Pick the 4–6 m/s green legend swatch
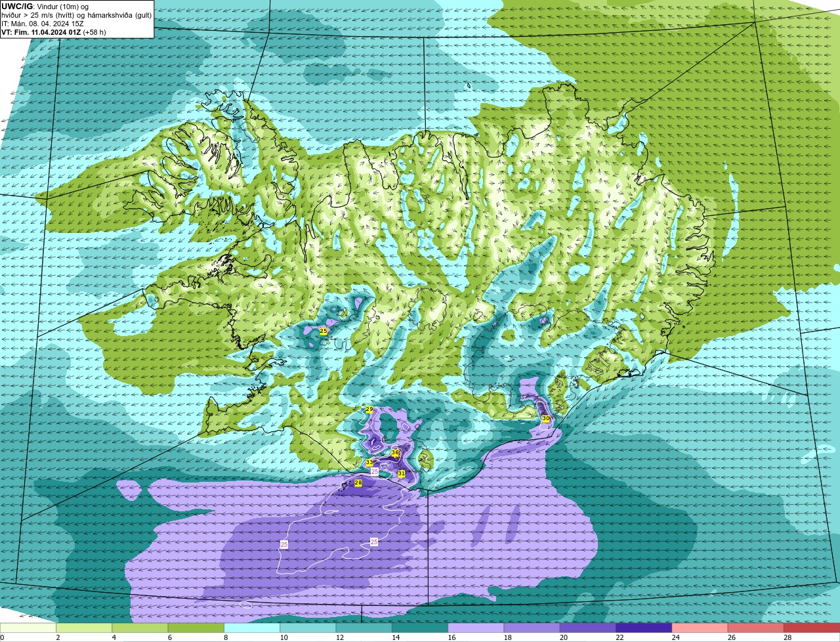 coord(140,628)
